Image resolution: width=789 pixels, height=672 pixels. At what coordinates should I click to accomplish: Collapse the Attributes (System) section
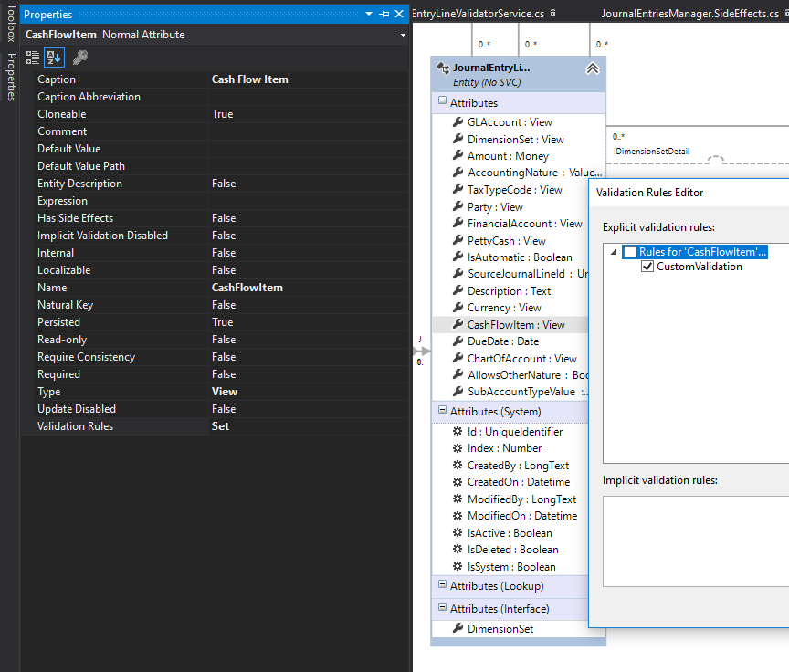[x=442, y=410]
